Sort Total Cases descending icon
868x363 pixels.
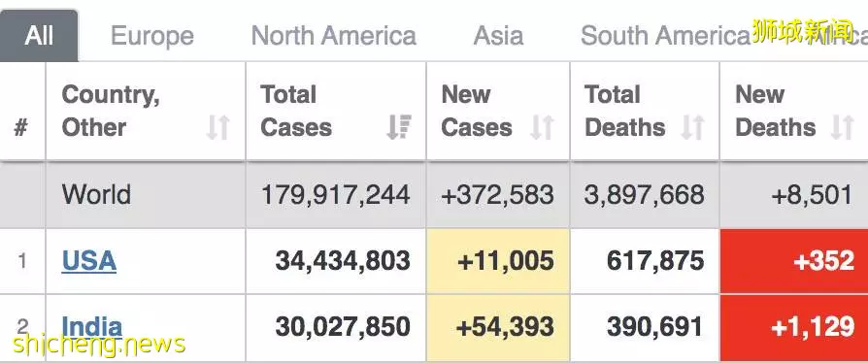[399, 128]
